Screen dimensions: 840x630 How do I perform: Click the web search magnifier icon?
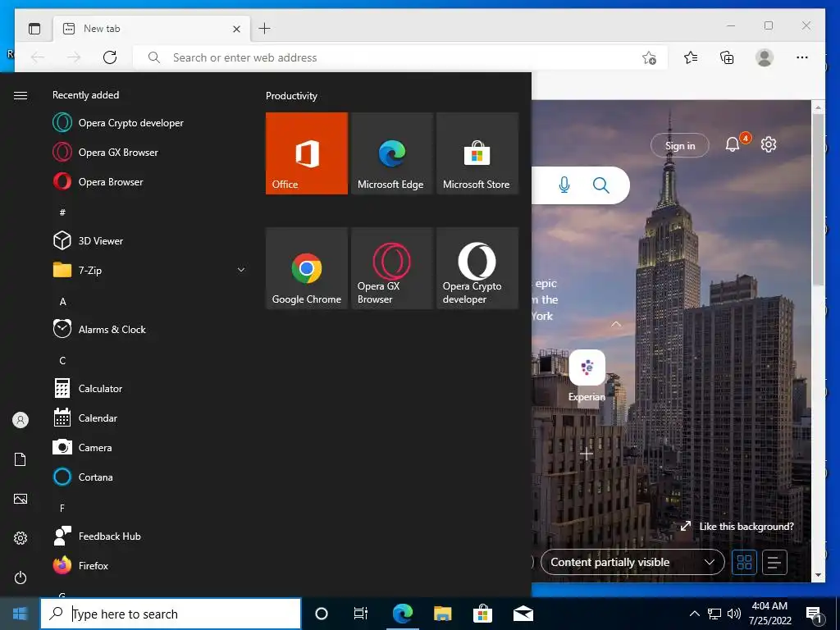coord(601,185)
